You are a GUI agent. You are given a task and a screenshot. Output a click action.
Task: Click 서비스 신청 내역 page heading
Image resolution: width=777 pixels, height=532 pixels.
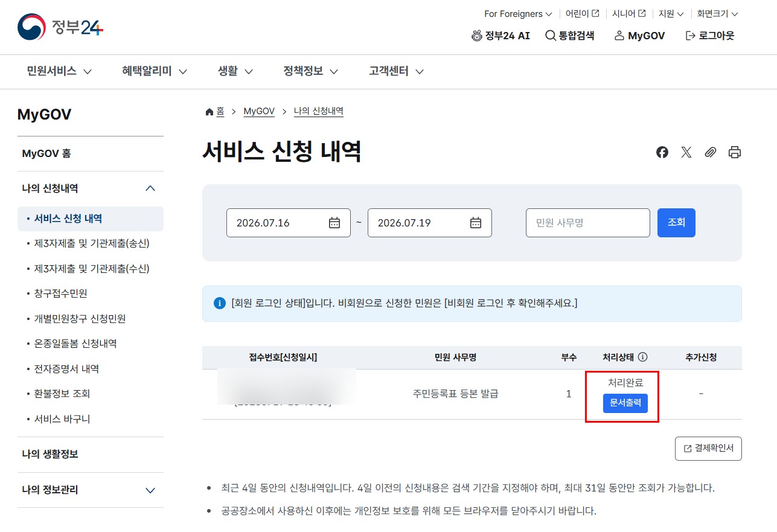tap(282, 152)
